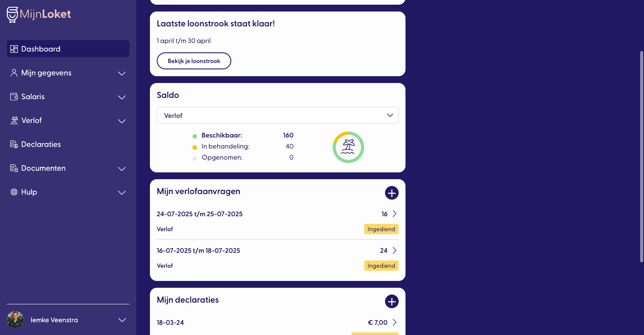Viewport: 644px width, 335px height.
Task: Click the Dashboard grid icon
Action: [x=14, y=49]
